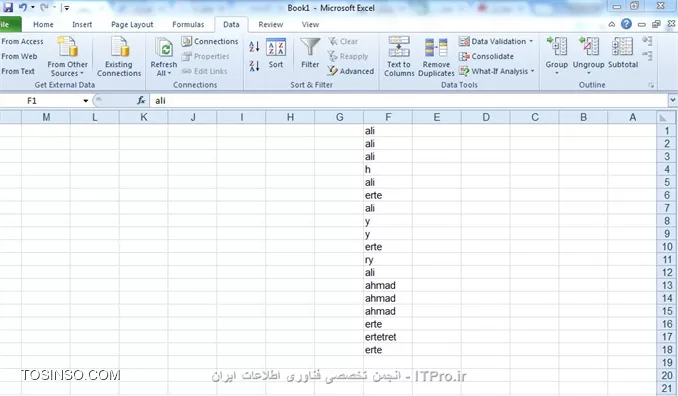Image resolution: width=678 pixels, height=396 pixels.
Task: Minimize the ribbon with caret icon
Action: click(611, 25)
